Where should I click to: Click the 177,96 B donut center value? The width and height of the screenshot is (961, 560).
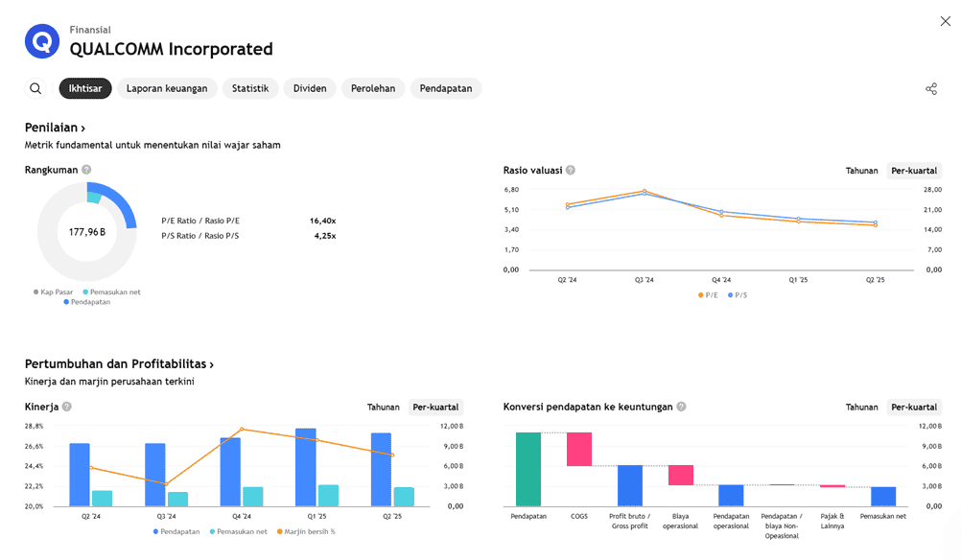click(x=87, y=232)
